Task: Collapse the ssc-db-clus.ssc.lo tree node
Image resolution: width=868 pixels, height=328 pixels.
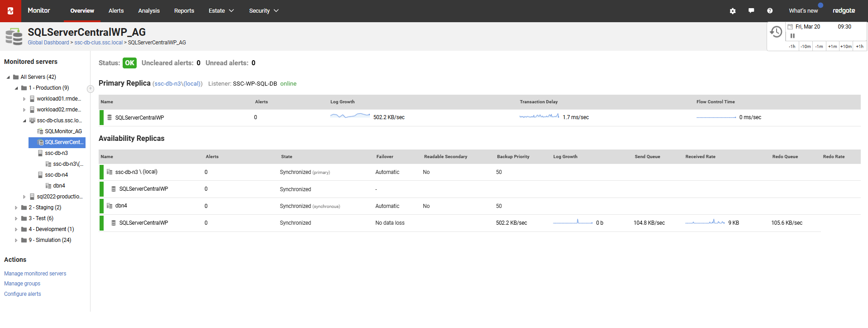Action: point(24,121)
